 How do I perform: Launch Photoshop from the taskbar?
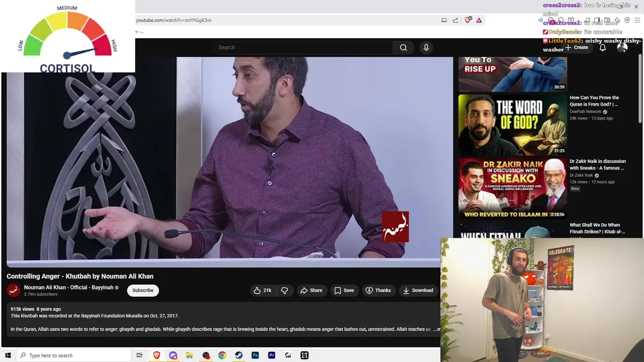(x=255, y=355)
